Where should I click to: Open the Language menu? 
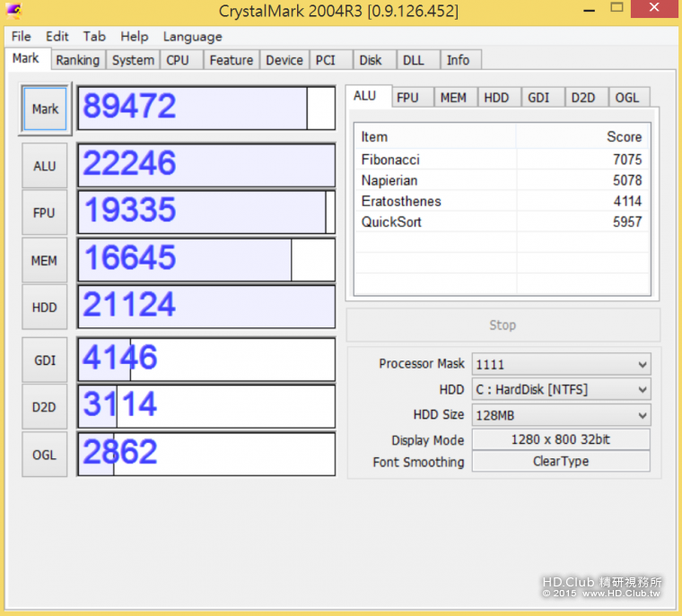(192, 37)
